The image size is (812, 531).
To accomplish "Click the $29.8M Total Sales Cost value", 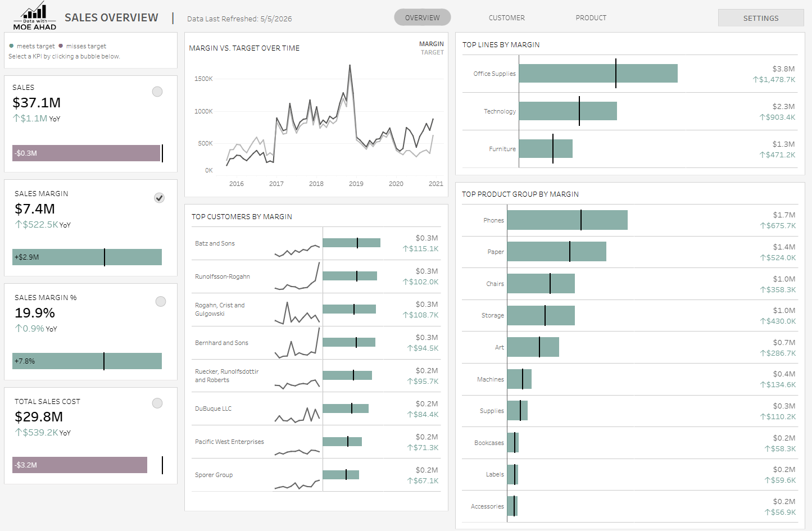I will (39, 417).
